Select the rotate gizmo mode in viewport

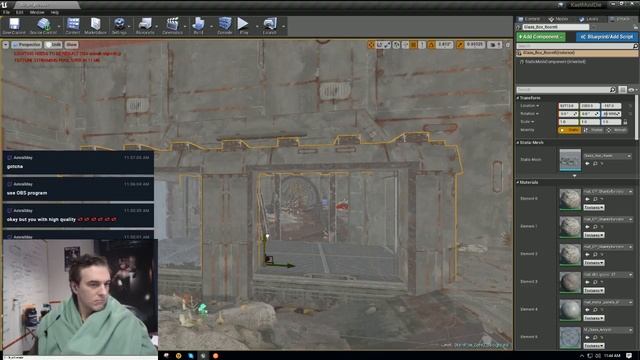[x=380, y=45]
